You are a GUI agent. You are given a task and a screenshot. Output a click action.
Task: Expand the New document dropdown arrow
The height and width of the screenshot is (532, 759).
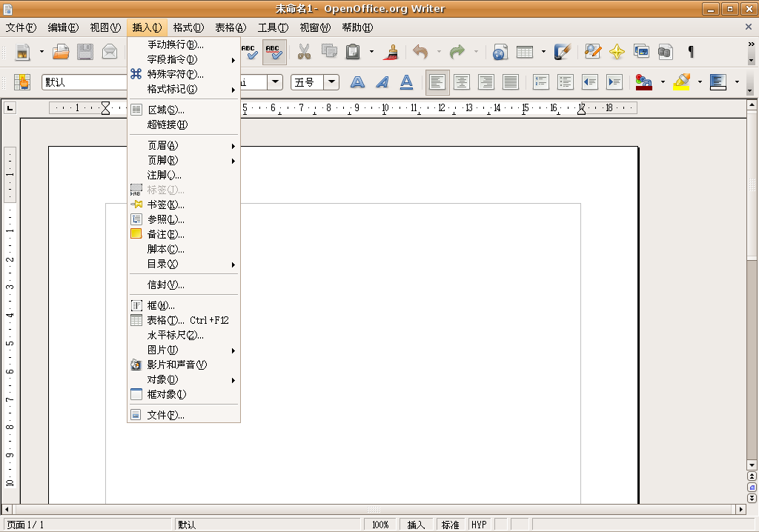pos(42,52)
